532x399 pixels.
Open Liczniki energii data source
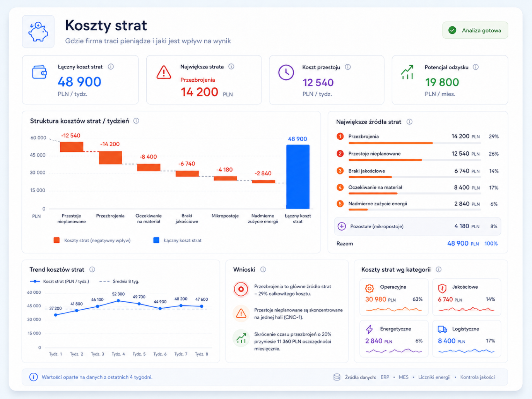[434, 377]
